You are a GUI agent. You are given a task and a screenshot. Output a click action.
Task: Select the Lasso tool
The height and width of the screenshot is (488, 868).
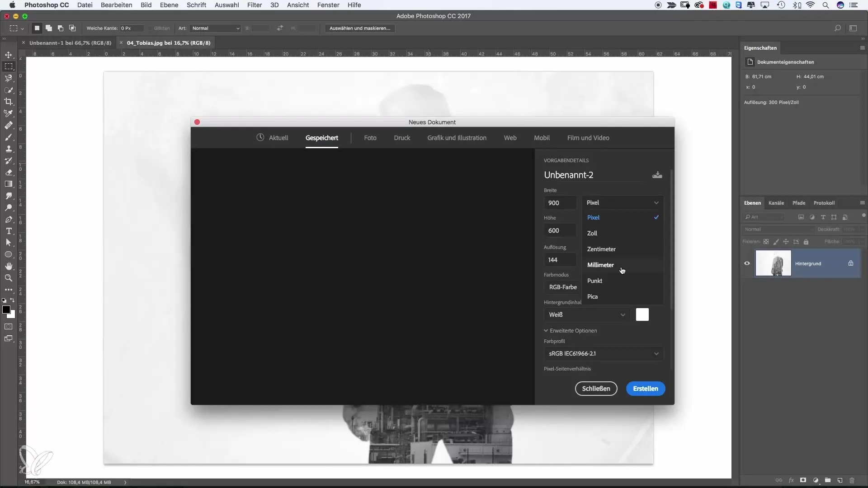pos(9,78)
